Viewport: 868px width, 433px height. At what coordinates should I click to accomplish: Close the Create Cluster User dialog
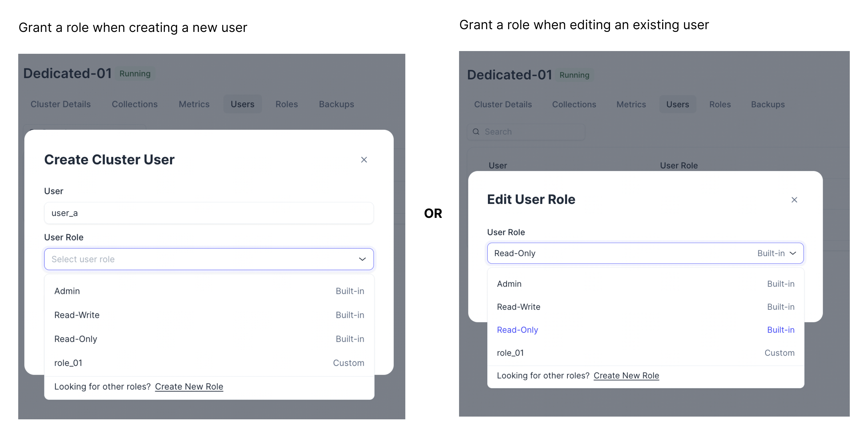click(x=364, y=160)
